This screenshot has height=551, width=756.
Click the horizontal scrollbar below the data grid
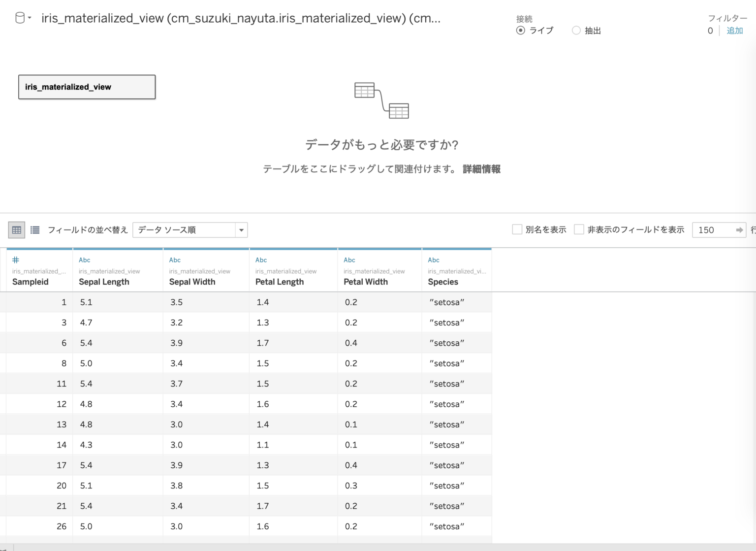[246, 547]
